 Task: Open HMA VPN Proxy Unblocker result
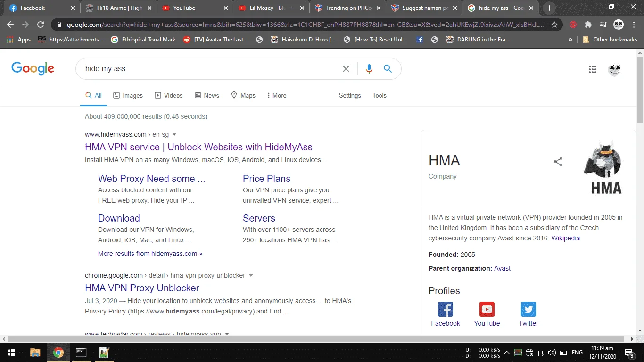click(142, 288)
